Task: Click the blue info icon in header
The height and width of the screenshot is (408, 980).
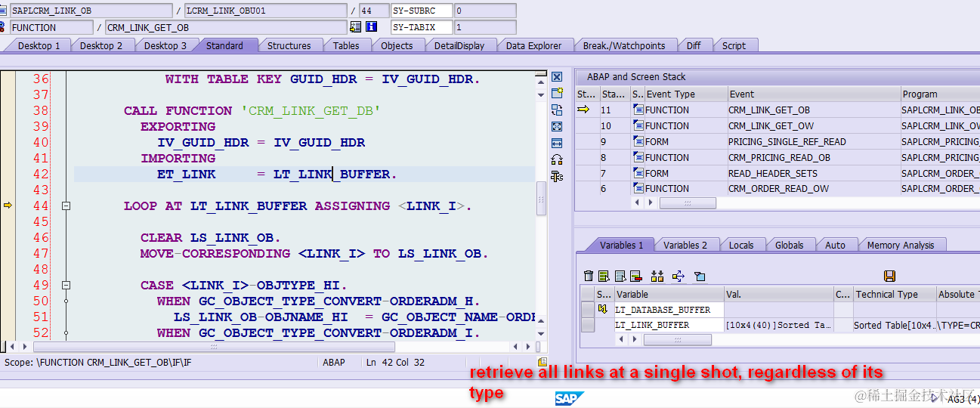Action: coord(371,27)
